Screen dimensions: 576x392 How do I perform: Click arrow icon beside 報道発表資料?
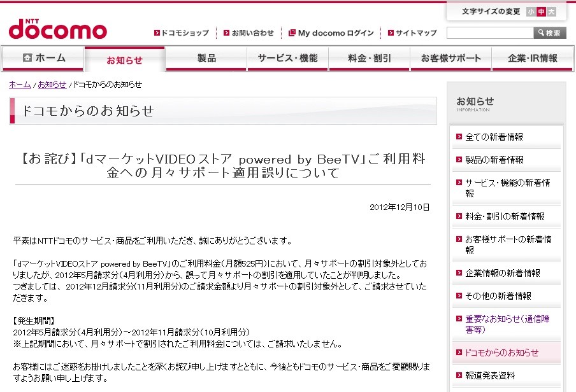[x=459, y=375]
